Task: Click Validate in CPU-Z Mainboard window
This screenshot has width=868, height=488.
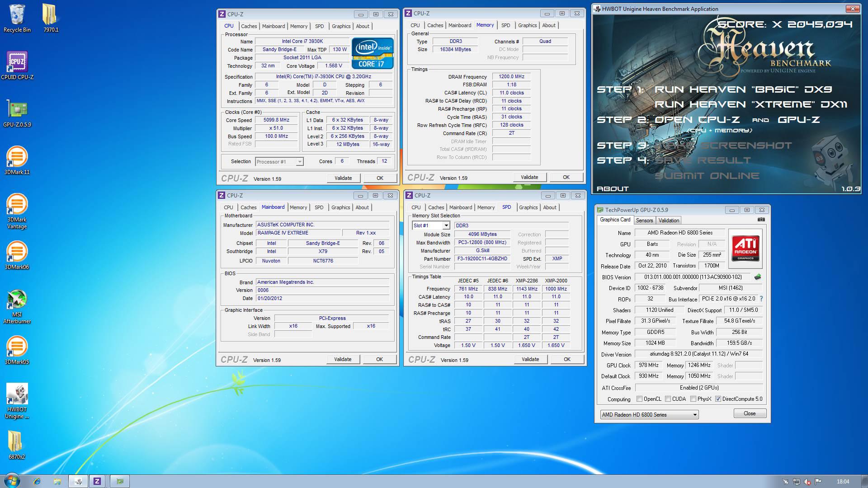Action: 343,359
